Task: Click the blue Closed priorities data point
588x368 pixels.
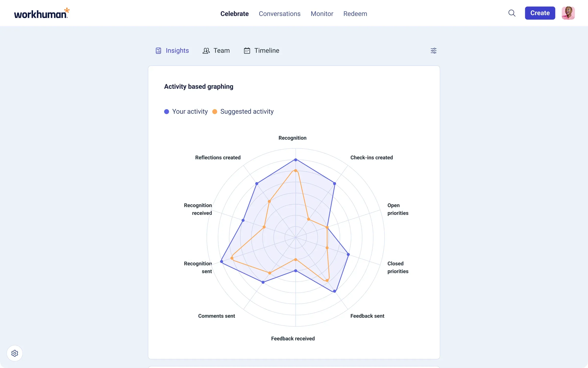Action: 348,254
